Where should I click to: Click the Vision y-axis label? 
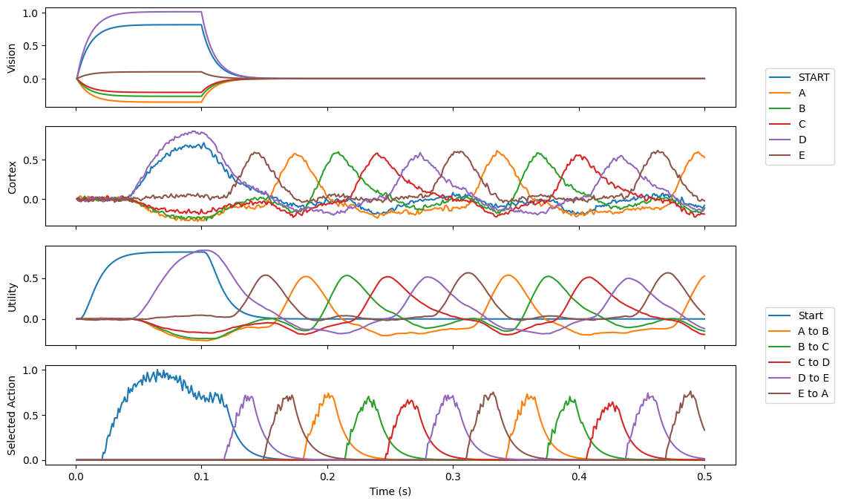coord(12,58)
